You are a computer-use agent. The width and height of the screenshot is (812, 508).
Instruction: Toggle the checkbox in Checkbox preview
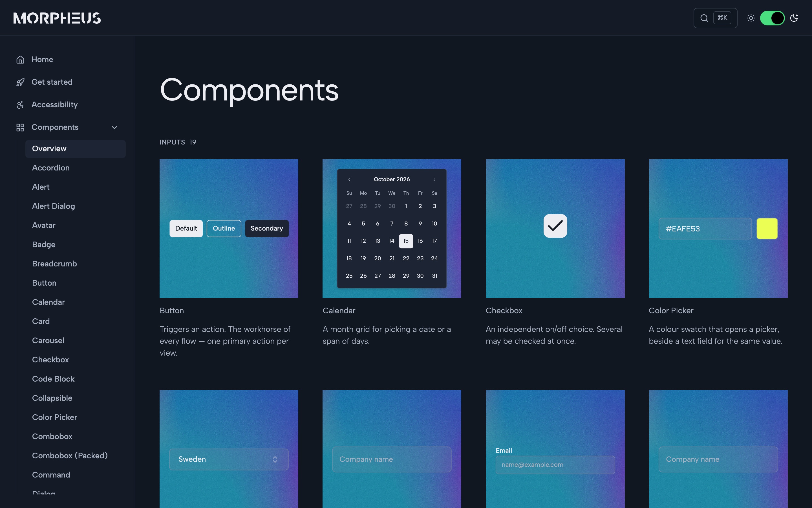click(x=555, y=226)
